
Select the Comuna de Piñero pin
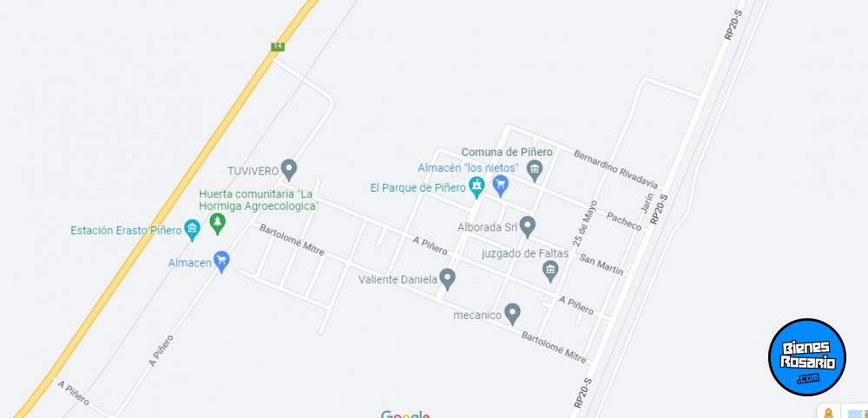pos(534,170)
